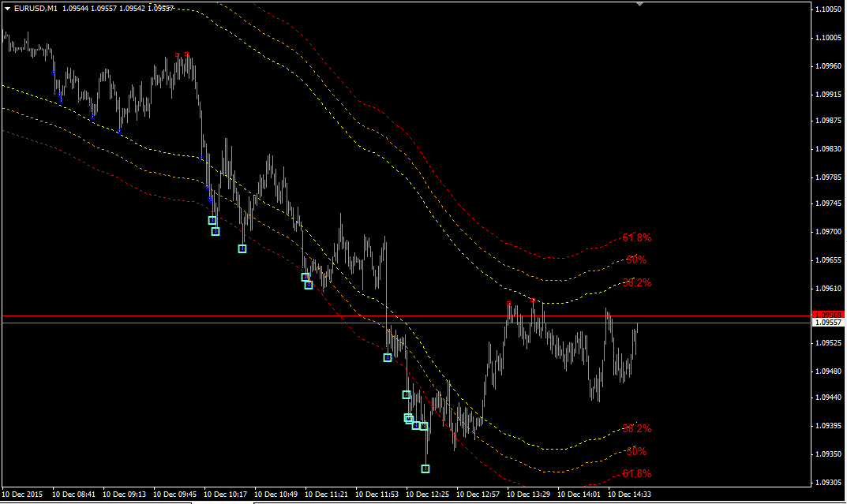The width and height of the screenshot is (847, 504).
Task: Click the gray chart shift triangle marker
Action: [x=639, y=4]
